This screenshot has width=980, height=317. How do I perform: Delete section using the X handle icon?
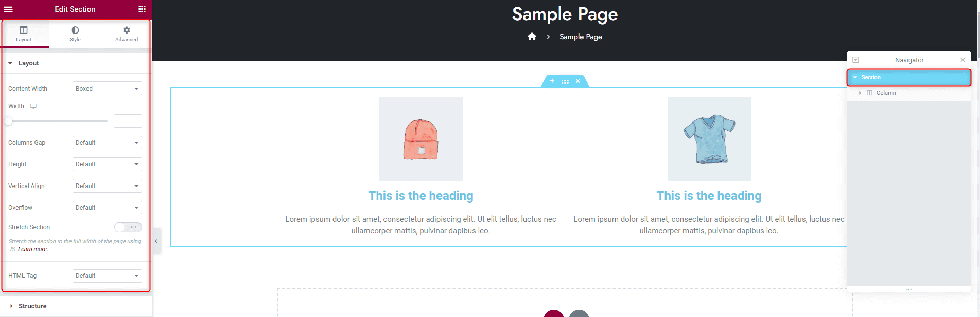(x=578, y=81)
